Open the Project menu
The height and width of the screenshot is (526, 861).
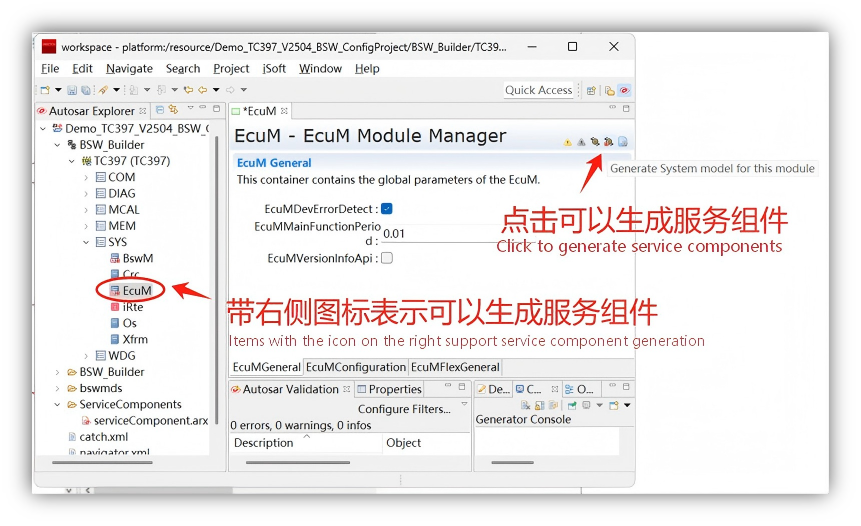(231, 69)
